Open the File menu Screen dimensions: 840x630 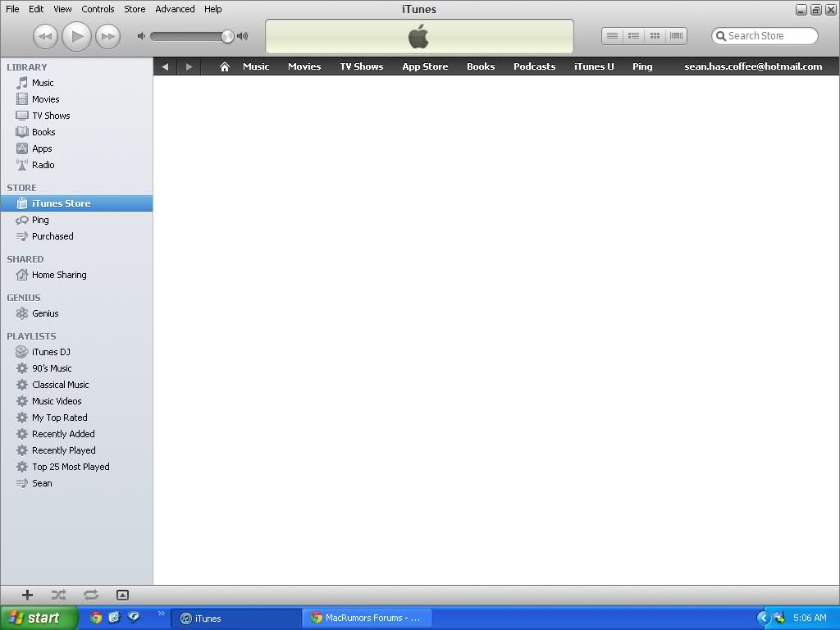[12, 9]
